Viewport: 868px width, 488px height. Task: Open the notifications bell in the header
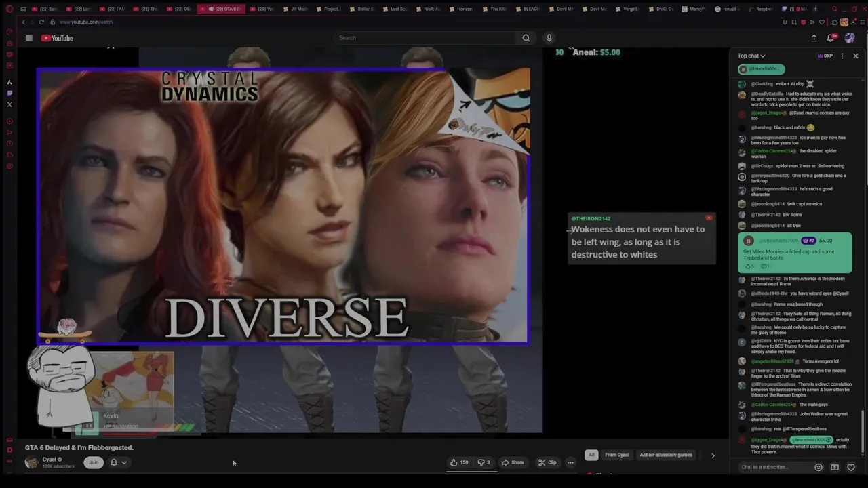[831, 38]
